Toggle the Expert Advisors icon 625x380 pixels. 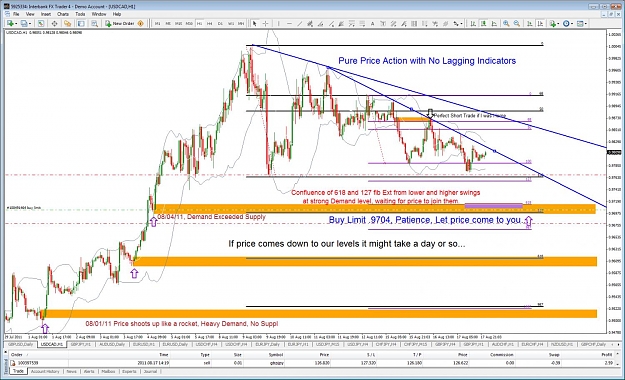click(x=140, y=24)
